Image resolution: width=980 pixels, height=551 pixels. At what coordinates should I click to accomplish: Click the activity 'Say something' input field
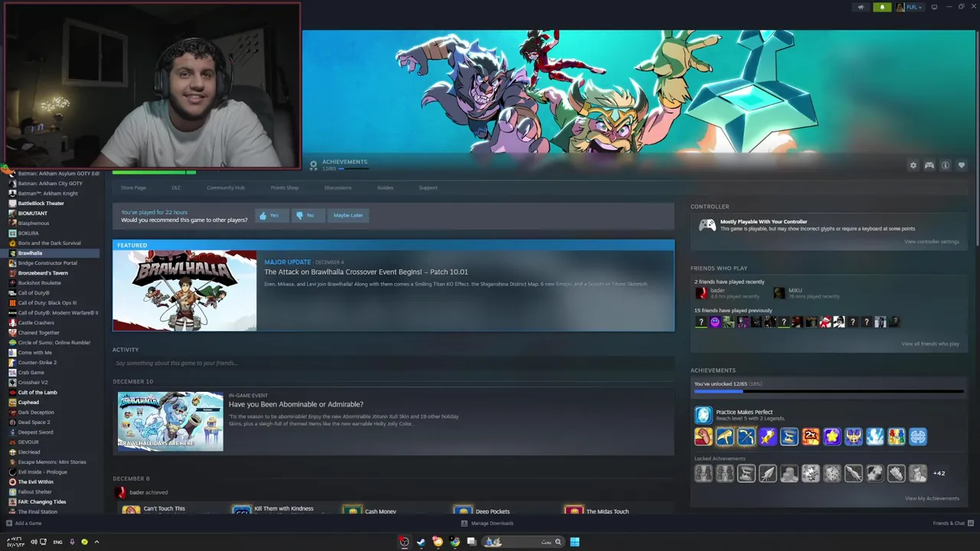pos(394,363)
